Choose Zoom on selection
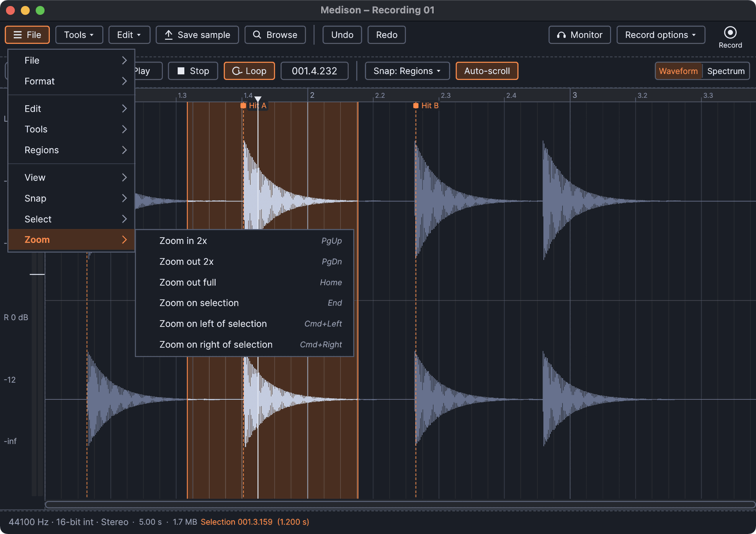This screenshot has width=756, height=534. pyautogui.click(x=244, y=303)
